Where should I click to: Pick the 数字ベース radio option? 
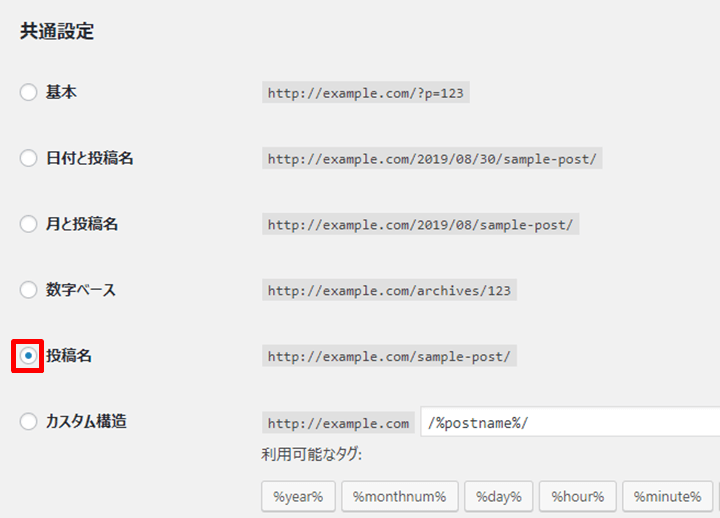click(28, 290)
